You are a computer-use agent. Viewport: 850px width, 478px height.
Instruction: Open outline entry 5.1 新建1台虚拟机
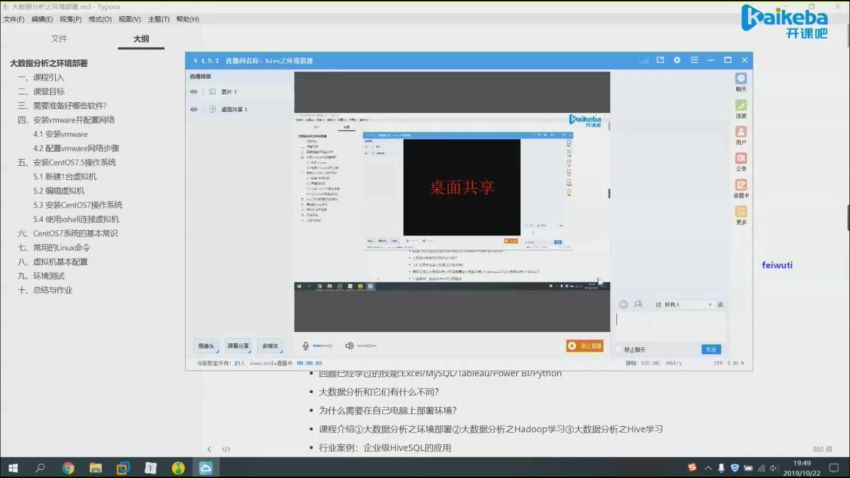coord(65,176)
